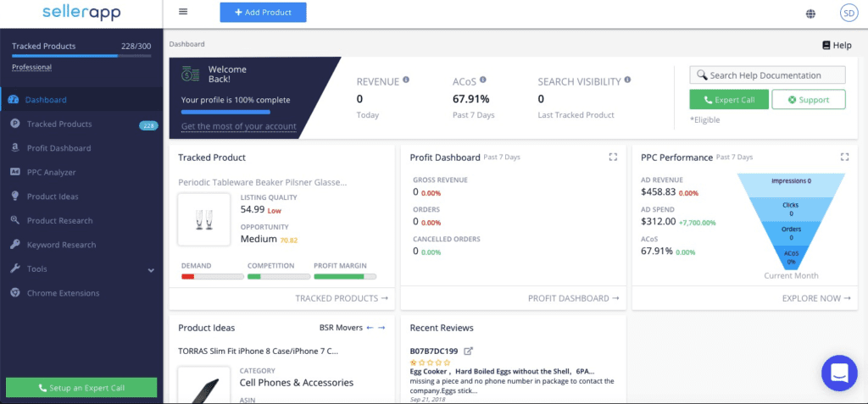Viewport: 868px width, 404px height.
Task: Go to previous BSR Movers item
Action: coord(370,328)
